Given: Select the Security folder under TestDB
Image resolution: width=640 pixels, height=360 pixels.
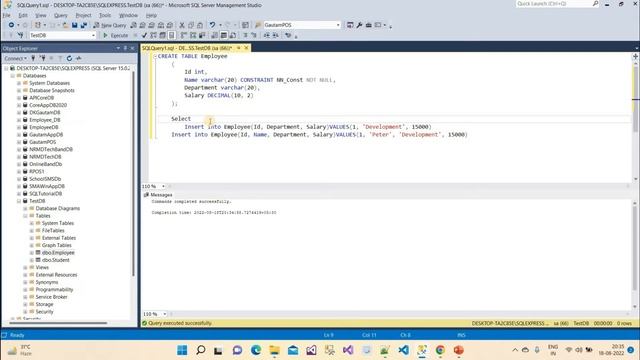Looking at the screenshot, I should [44, 311].
